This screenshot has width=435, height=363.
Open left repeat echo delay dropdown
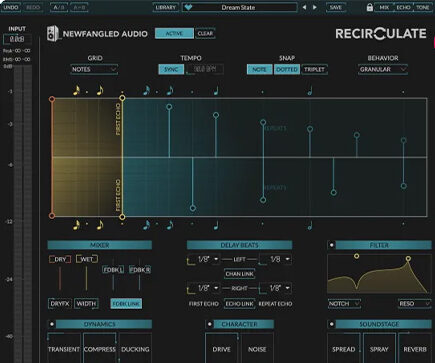tap(275, 259)
